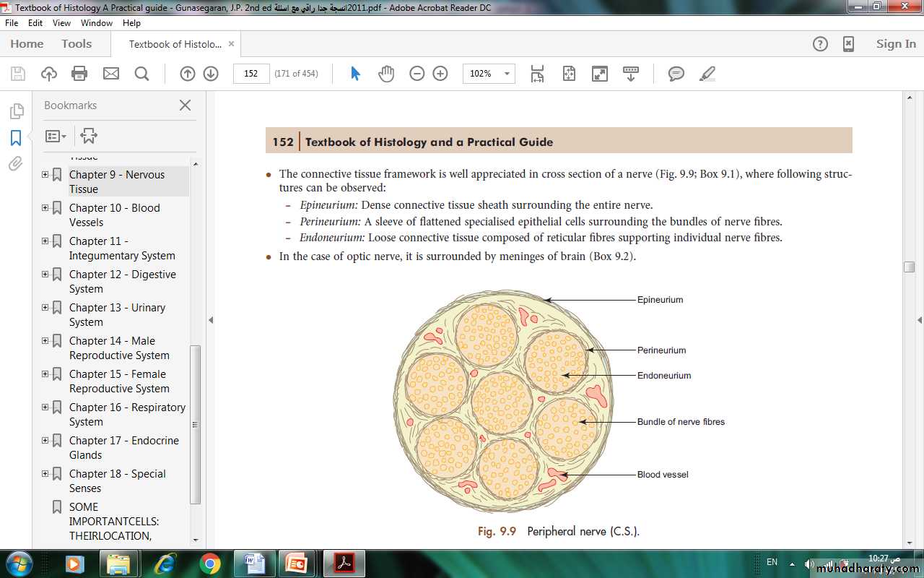
Task: Select the highlighter pen tool
Action: (x=707, y=74)
